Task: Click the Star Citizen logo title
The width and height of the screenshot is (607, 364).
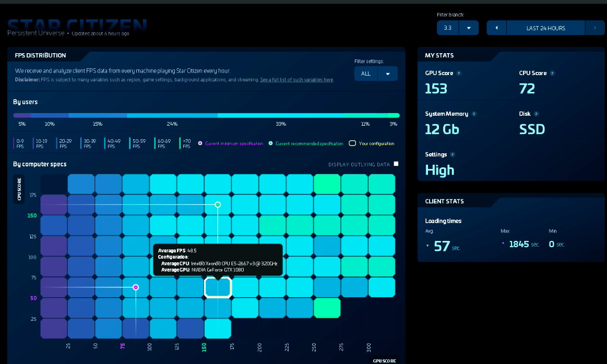Action: [x=77, y=25]
